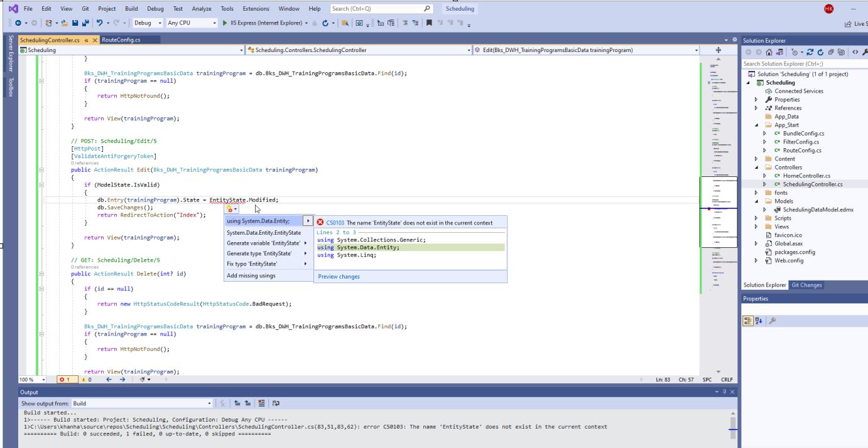Open the Extensions menu
The image size is (868, 448).
[x=254, y=9]
